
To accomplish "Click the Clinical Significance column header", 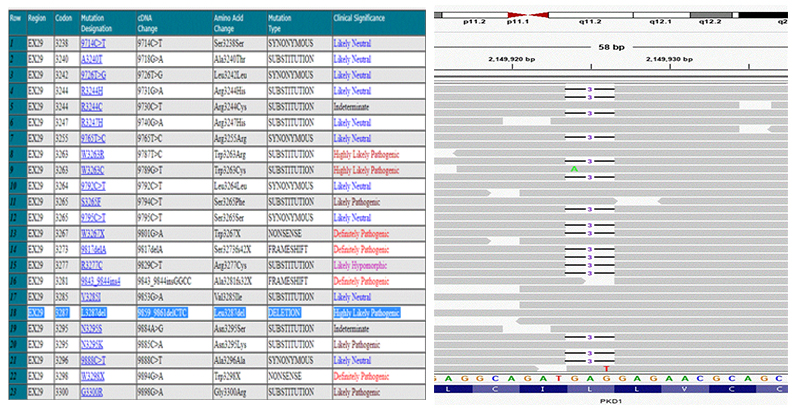I will (x=366, y=19).
